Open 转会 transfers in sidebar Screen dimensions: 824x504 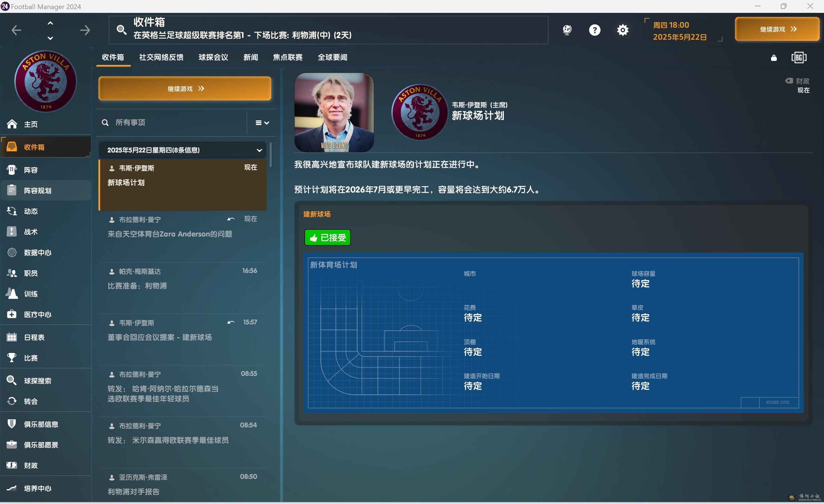(45, 401)
